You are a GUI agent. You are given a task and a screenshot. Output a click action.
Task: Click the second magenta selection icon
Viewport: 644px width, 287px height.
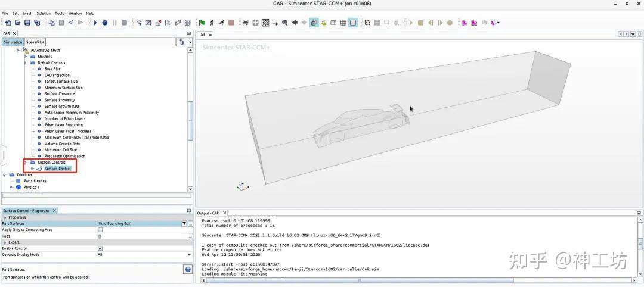475,23
